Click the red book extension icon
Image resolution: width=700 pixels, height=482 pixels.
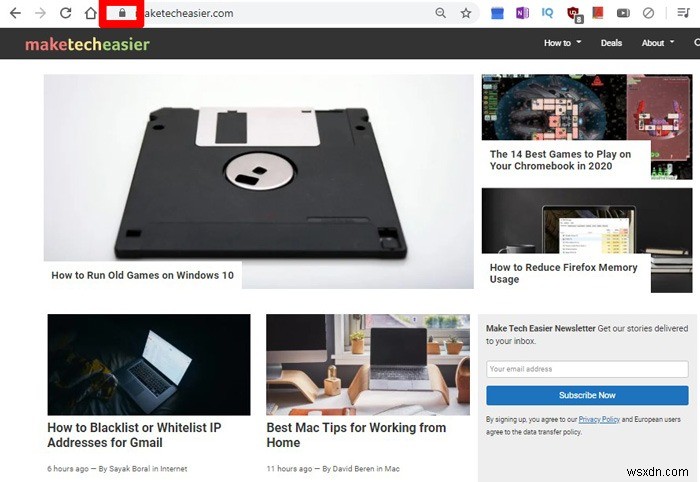coord(598,13)
